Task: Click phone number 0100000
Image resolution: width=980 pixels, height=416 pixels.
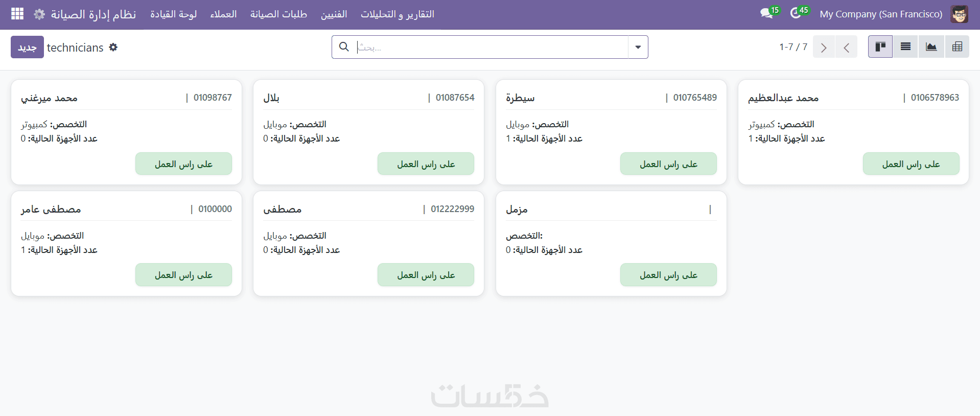Action: [215, 209]
